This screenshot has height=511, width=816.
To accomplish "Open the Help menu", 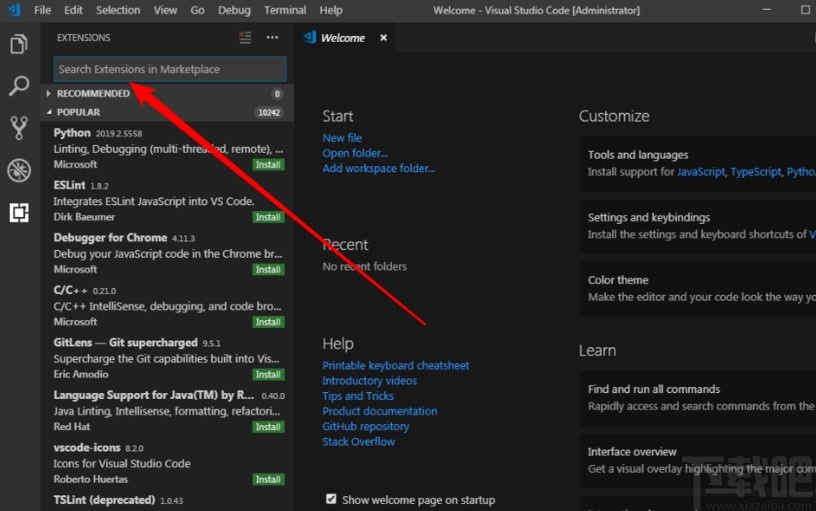I will pos(331,10).
